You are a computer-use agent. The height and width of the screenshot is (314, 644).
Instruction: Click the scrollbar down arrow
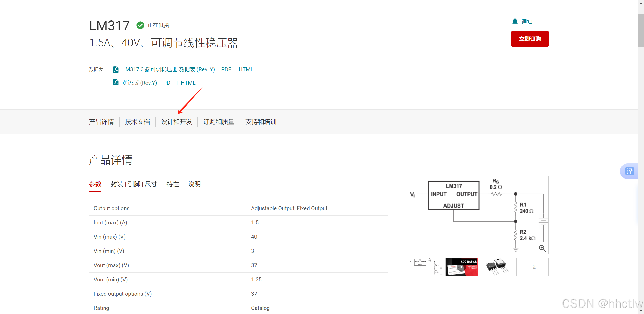[x=641, y=311]
